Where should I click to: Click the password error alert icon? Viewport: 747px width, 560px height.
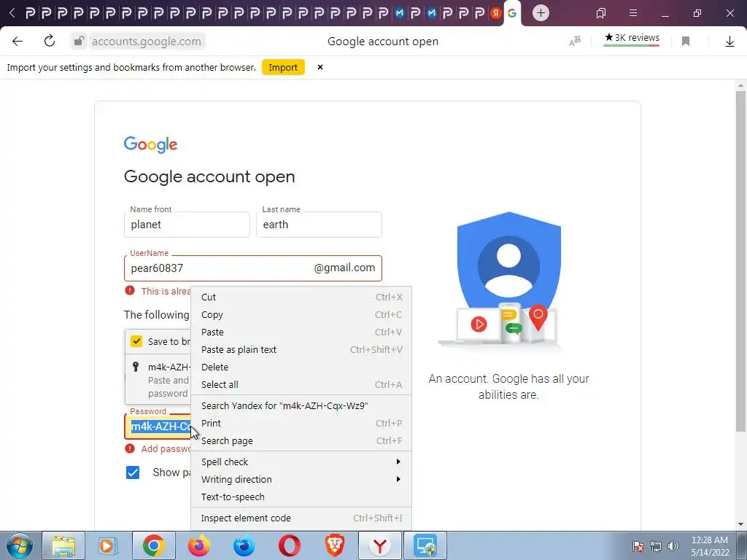click(x=130, y=448)
